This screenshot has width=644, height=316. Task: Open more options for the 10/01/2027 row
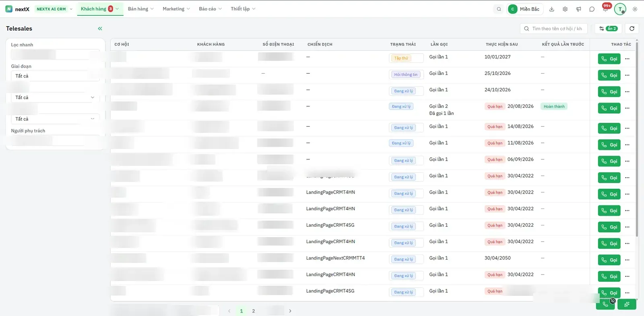[627, 59]
